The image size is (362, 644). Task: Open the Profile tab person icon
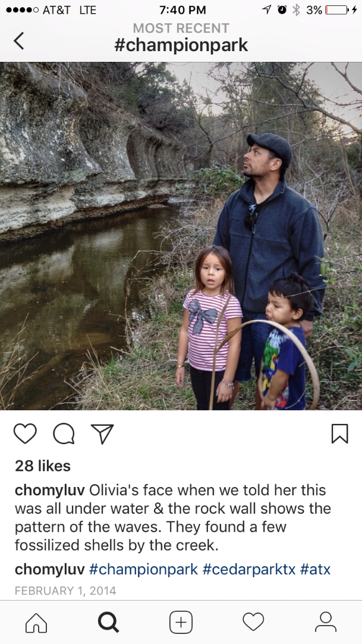tap(326, 622)
